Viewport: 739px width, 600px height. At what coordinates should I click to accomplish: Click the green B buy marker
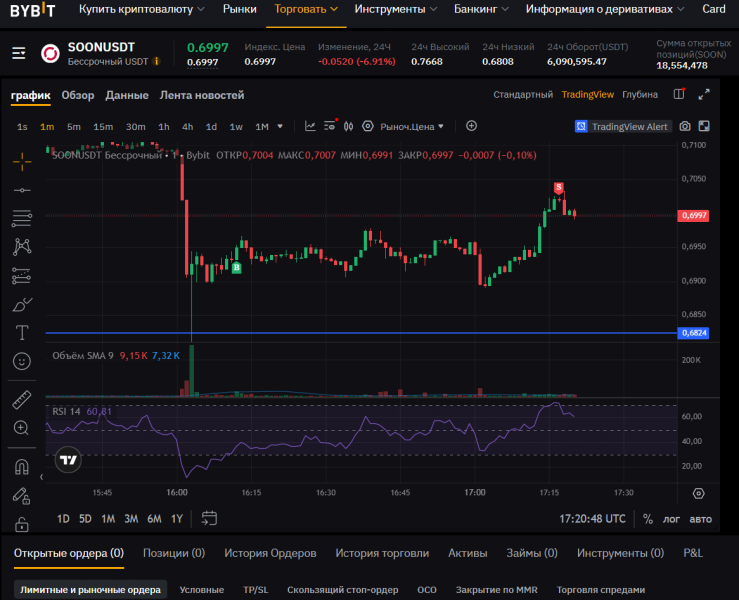click(237, 267)
